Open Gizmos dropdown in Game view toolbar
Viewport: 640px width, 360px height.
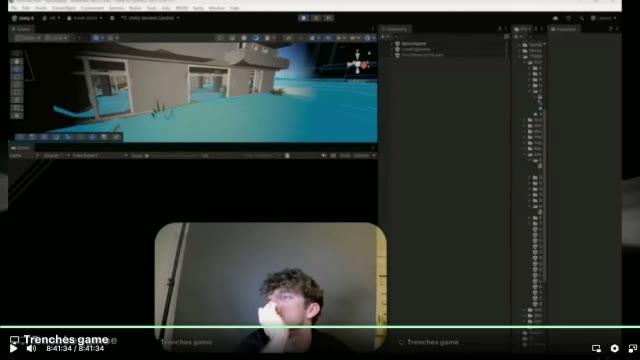point(364,156)
